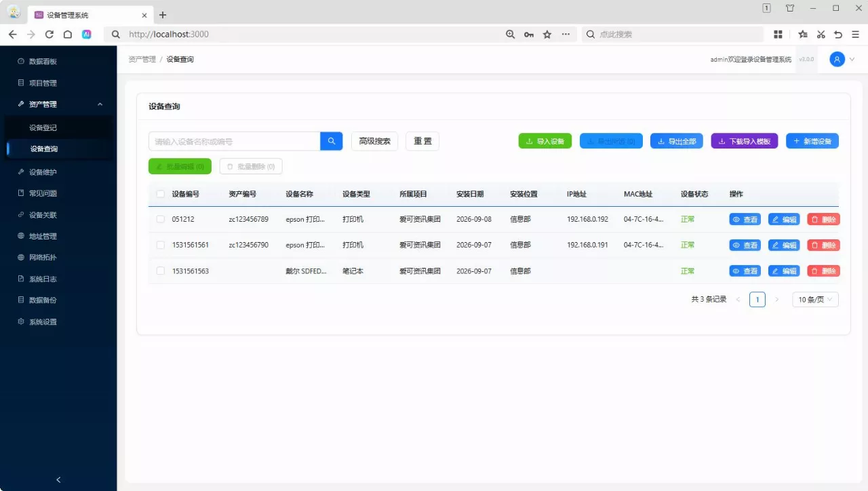Select checkbox for device 051212

pos(161,219)
